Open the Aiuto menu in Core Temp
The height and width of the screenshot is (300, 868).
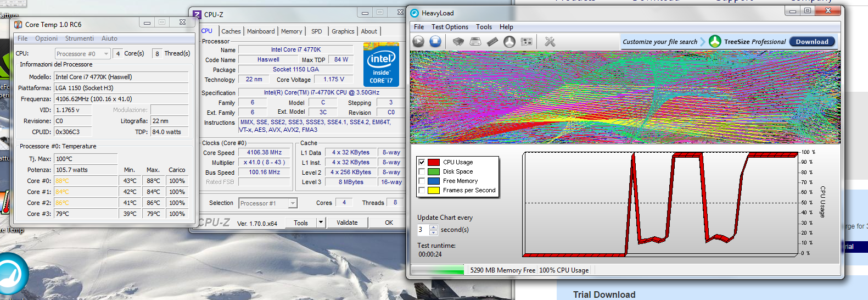109,38
